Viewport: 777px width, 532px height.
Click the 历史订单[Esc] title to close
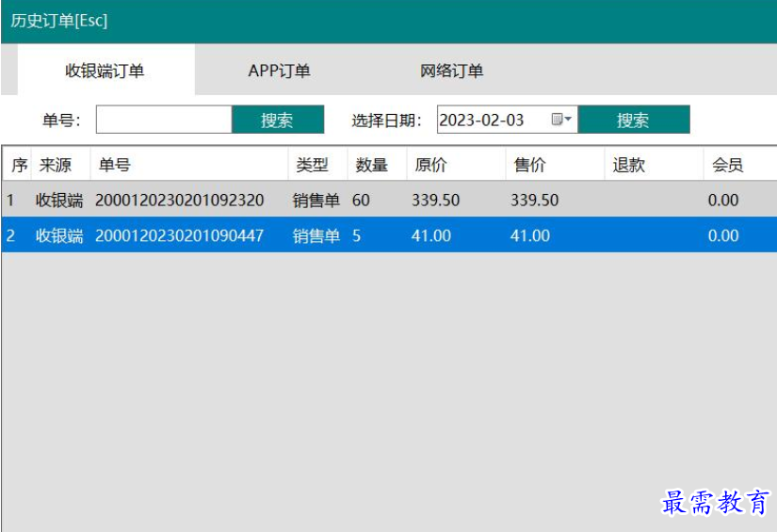(x=59, y=21)
